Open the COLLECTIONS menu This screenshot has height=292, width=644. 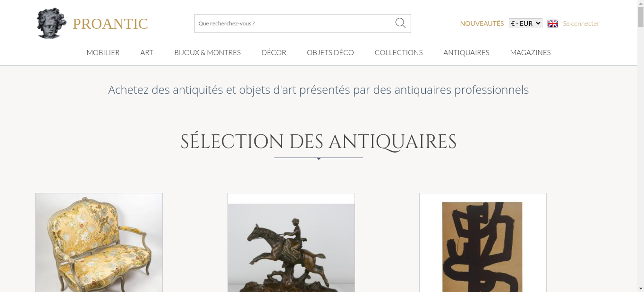pyautogui.click(x=399, y=52)
